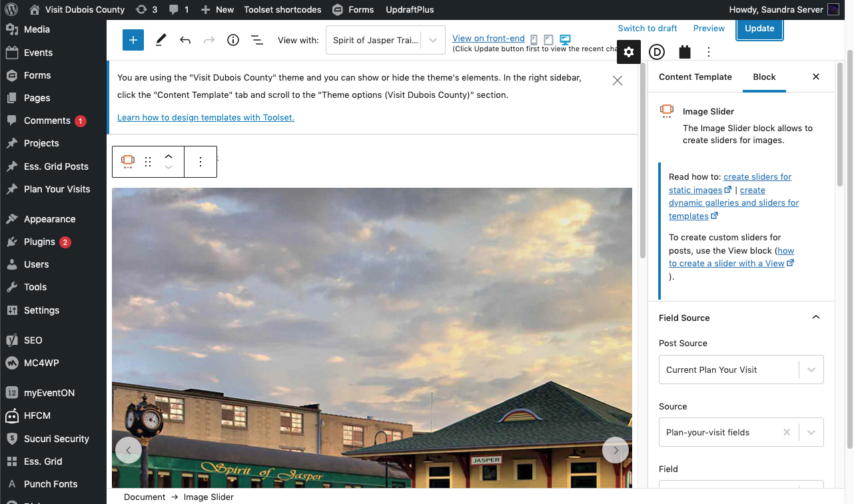Move block up with the arrow
This screenshot has height=504, width=854.
click(x=169, y=156)
